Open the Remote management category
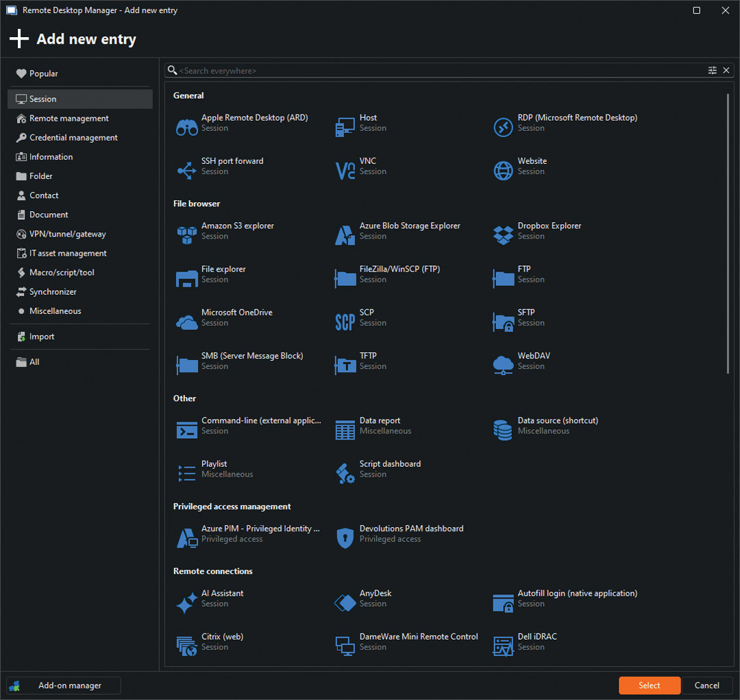Viewport: 740px width, 700px height. tap(80, 119)
